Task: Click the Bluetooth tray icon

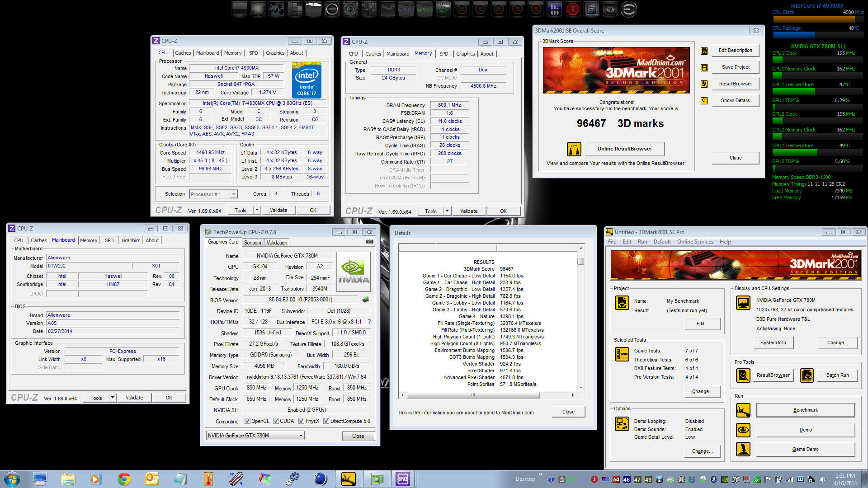Action: tap(714, 479)
